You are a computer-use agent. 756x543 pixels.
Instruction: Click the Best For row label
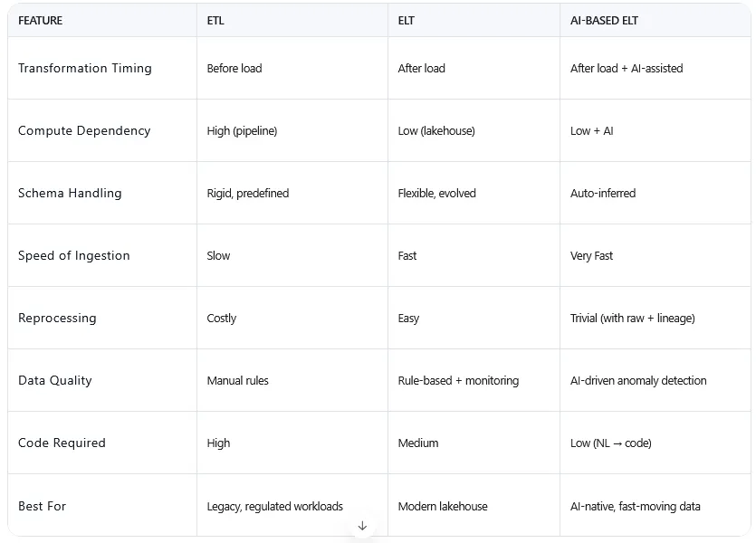point(42,506)
